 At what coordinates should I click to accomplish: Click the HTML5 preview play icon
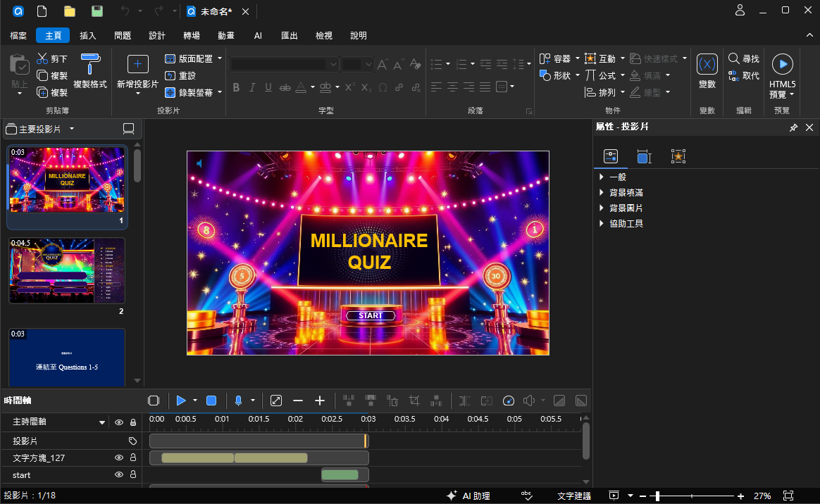click(783, 64)
